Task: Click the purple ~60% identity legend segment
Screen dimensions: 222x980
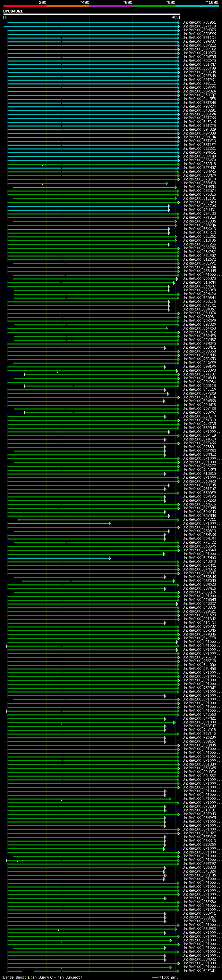Action: click(111, 6)
